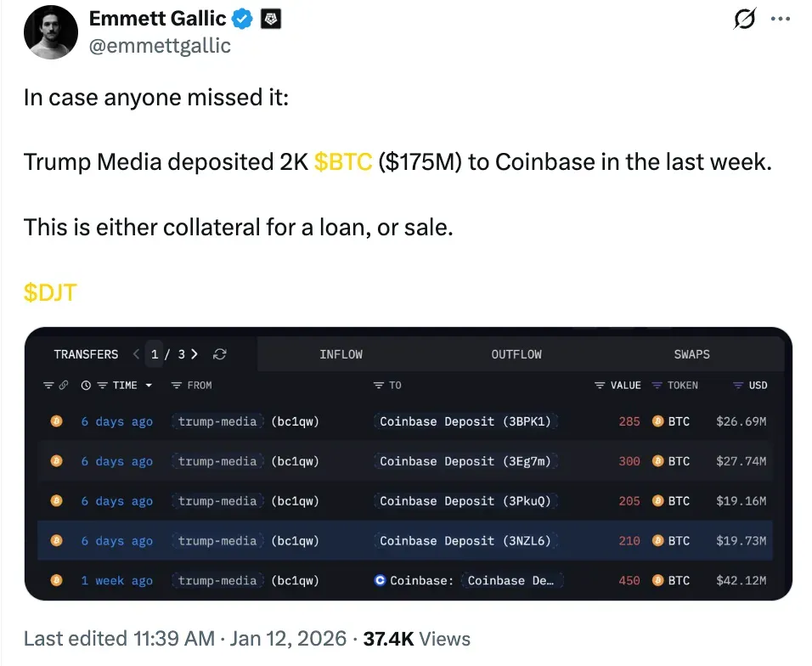Click the filter icon next to the USD column
The image size is (812, 666).
(x=738, y=385)
